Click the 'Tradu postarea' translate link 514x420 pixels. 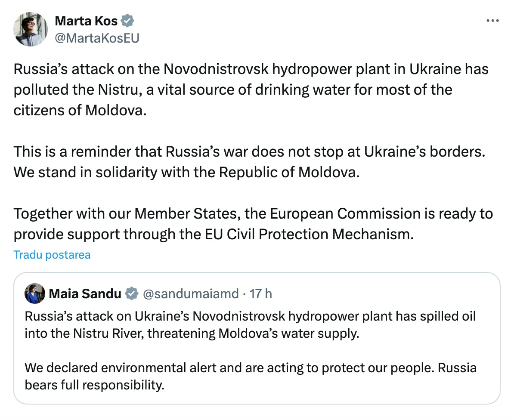52,255
